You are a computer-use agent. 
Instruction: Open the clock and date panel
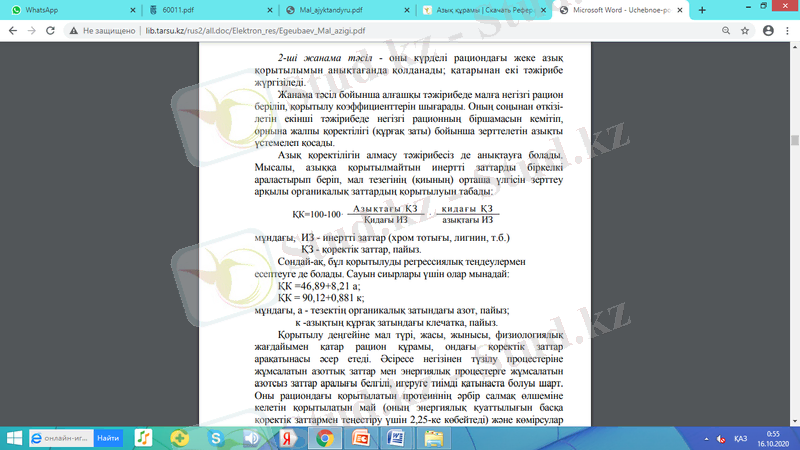pyautogui.click(x=772, y=439)
